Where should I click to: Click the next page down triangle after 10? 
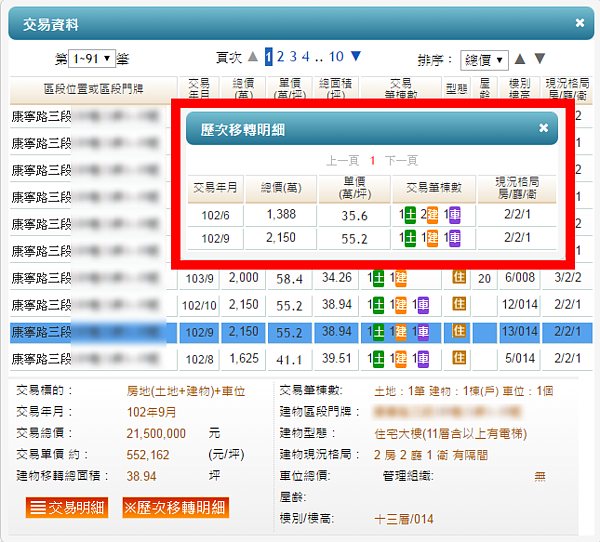[356, 56]
